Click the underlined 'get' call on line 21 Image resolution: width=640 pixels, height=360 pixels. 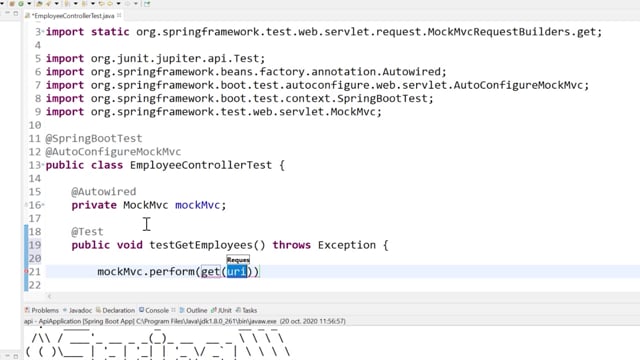tap(211, 272)
